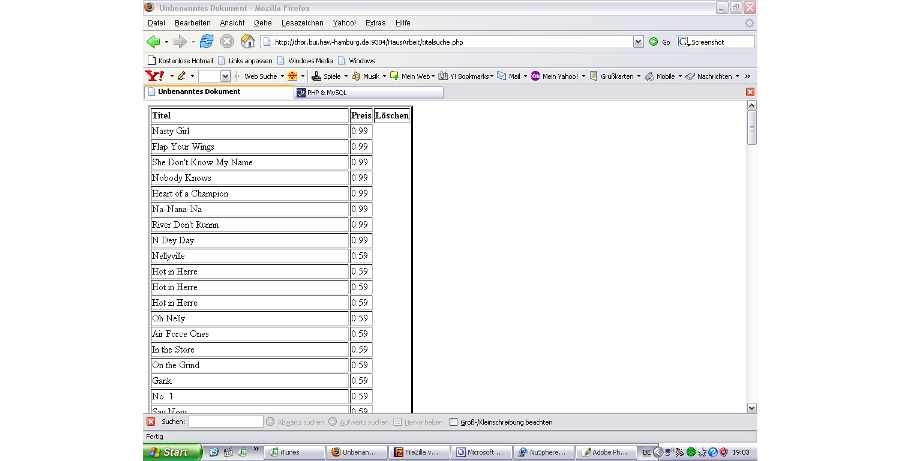
Task: Click the page scrollbar down arrow
Action: point(752,408)
